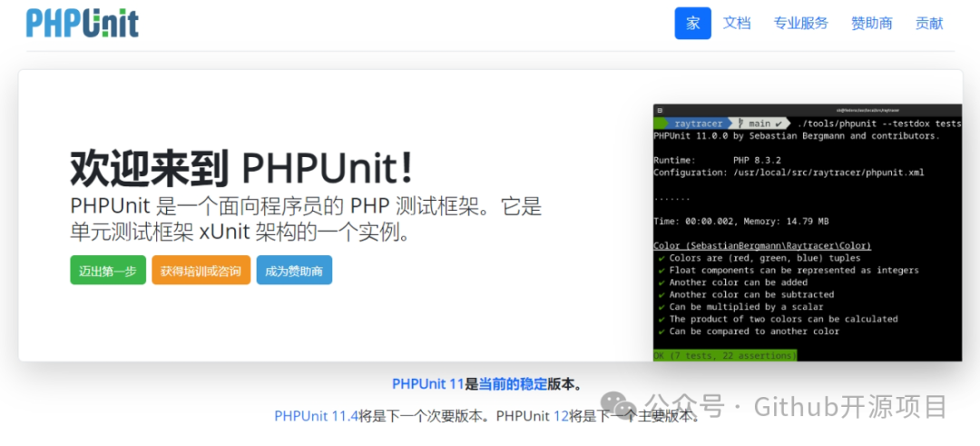Screen dimensions: 980x446
Task: Click the Color (SebastianBergmann\Raytracer\Color) heading
Action: click(762, 246)
